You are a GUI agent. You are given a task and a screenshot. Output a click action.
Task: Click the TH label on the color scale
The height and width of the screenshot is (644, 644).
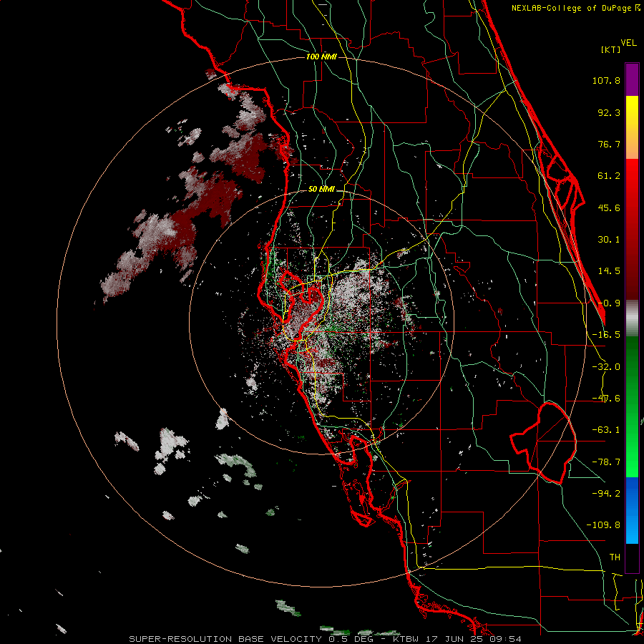click(615, 557)
